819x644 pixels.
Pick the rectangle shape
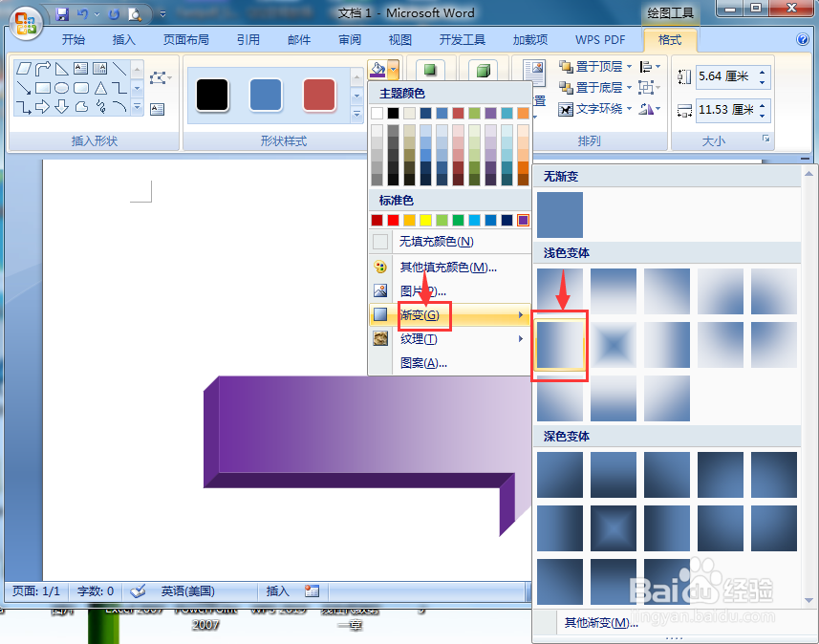[43, 88]
